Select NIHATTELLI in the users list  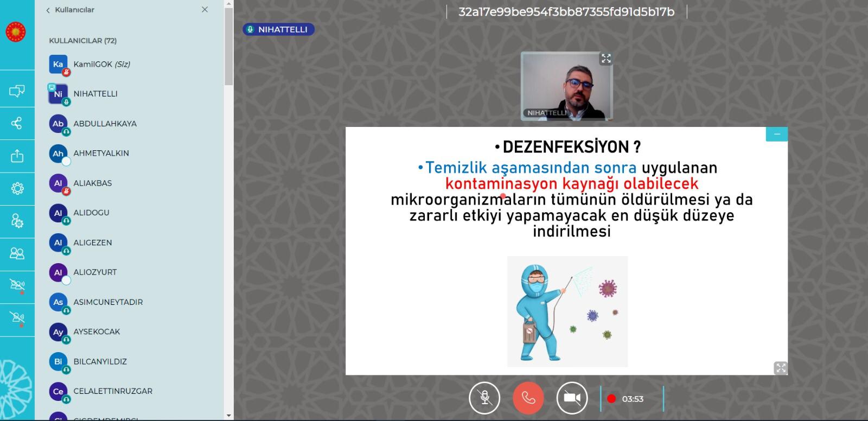pyautogui.click(x=95, y=94)
